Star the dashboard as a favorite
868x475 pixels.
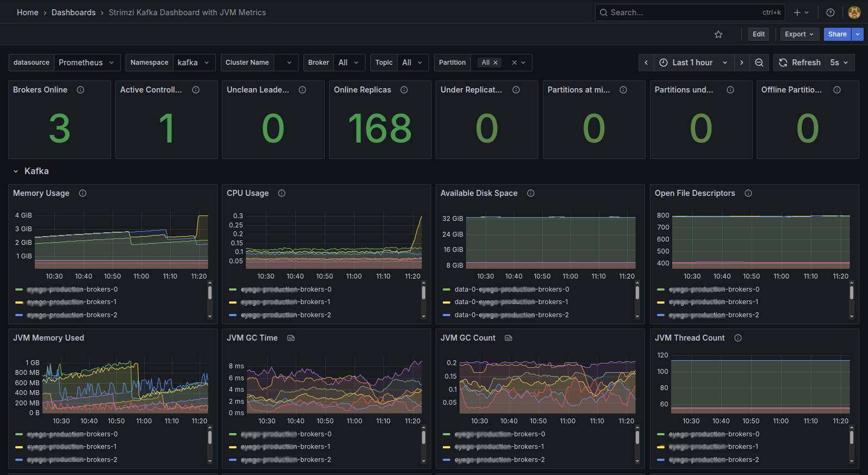718,34
